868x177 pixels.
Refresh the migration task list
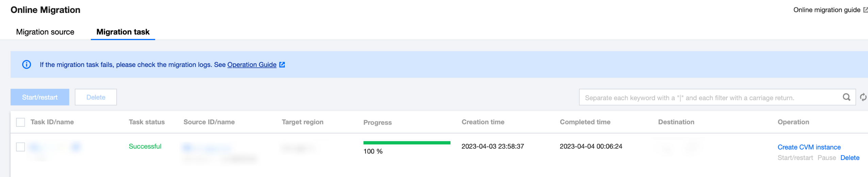tap(863, 98)
